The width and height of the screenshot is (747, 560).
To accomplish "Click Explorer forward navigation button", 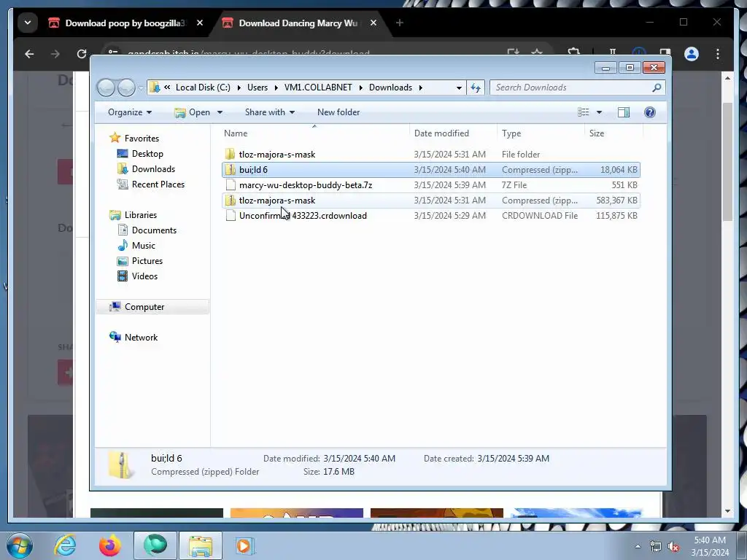I will [126, 87].
